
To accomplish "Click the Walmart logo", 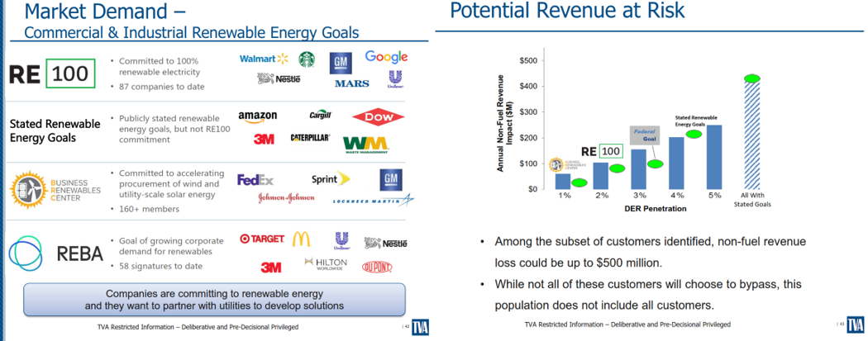I will 264,59.
